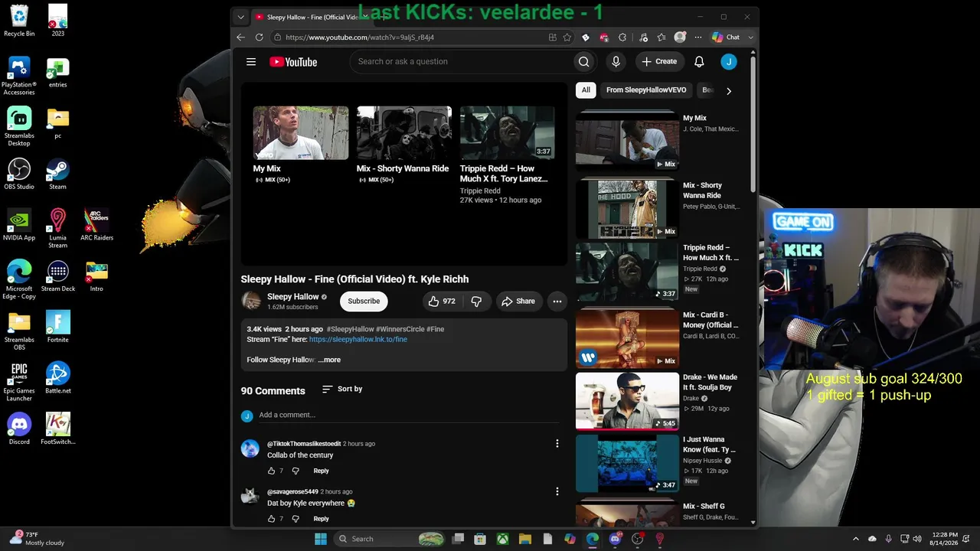This screenshot has height=551, width=980.
Task: Reply to the 'Collab of the century' comment
Action: pos(321,471)
